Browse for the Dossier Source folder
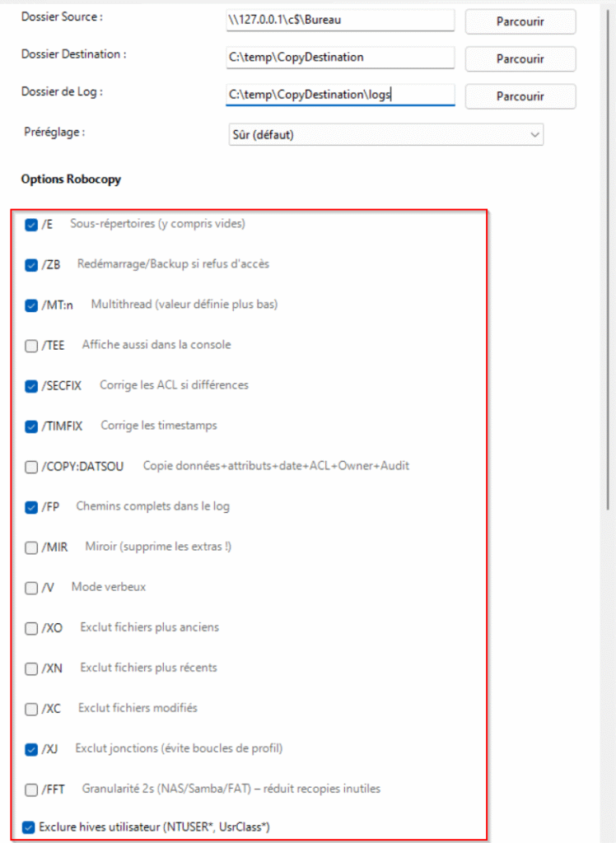This screenshot has width=616, height=843. click(x=520, y=21)
